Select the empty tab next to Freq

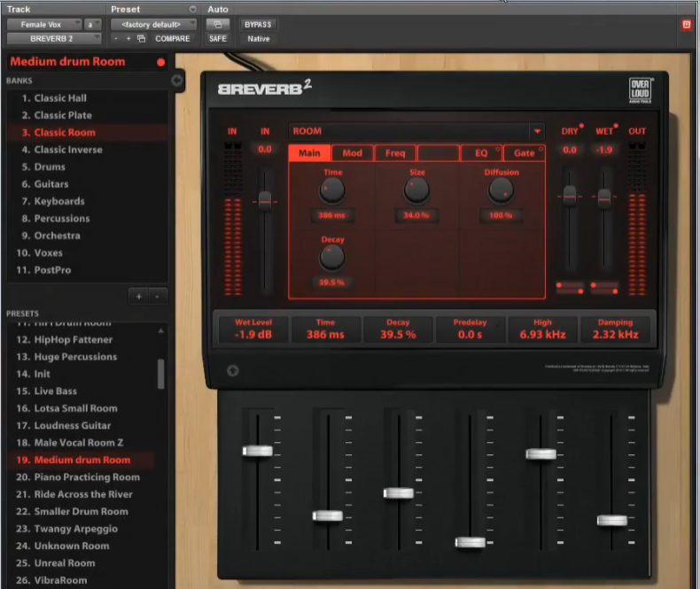(438, 153)
